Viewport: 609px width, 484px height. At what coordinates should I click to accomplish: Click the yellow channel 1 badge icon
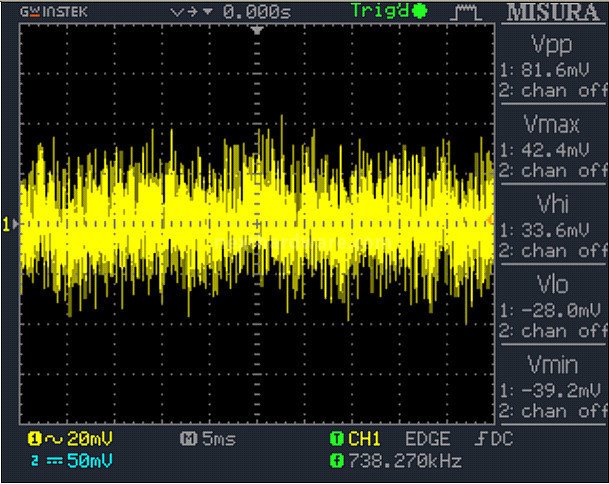click(x=34, y=439)
